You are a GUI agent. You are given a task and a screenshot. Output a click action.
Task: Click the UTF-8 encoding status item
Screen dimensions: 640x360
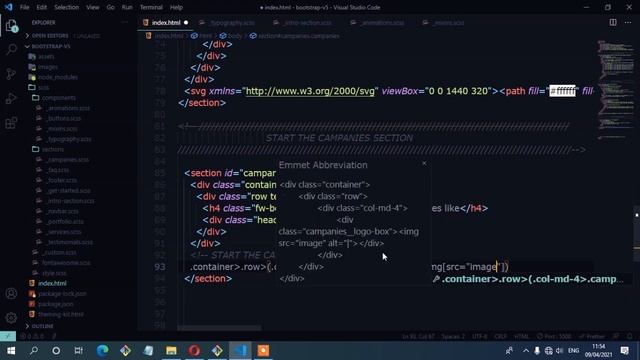click(x=480, y=337)
